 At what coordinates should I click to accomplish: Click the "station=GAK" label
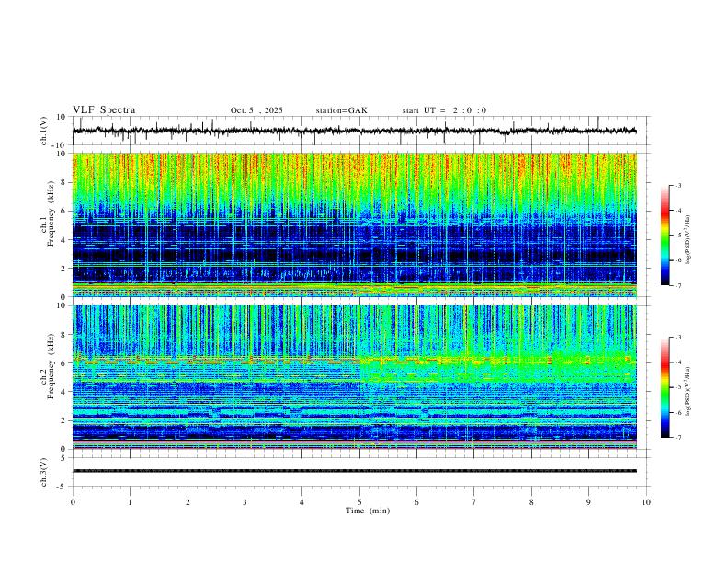coord(341,110)
